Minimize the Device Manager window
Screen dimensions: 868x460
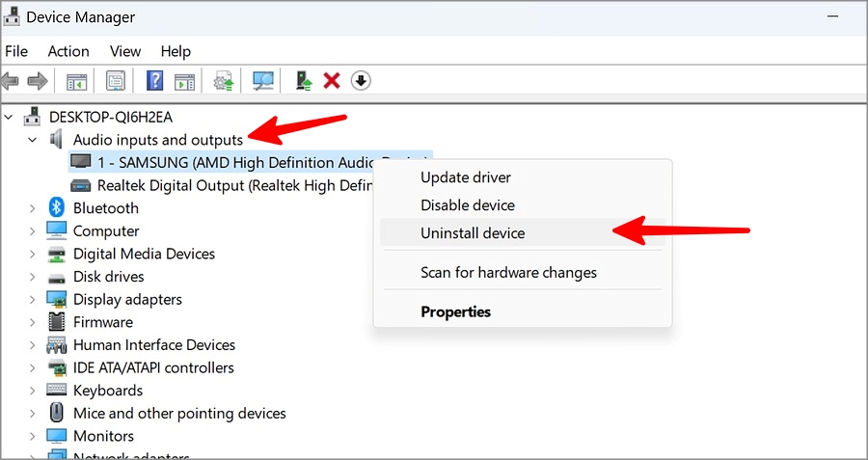point(832,17)
